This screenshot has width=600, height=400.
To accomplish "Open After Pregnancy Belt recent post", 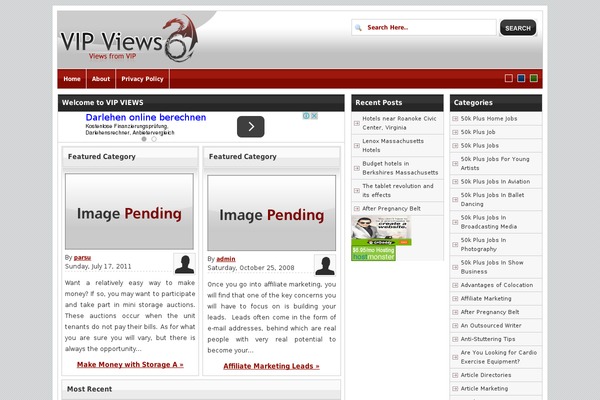I will coord(391,209).
